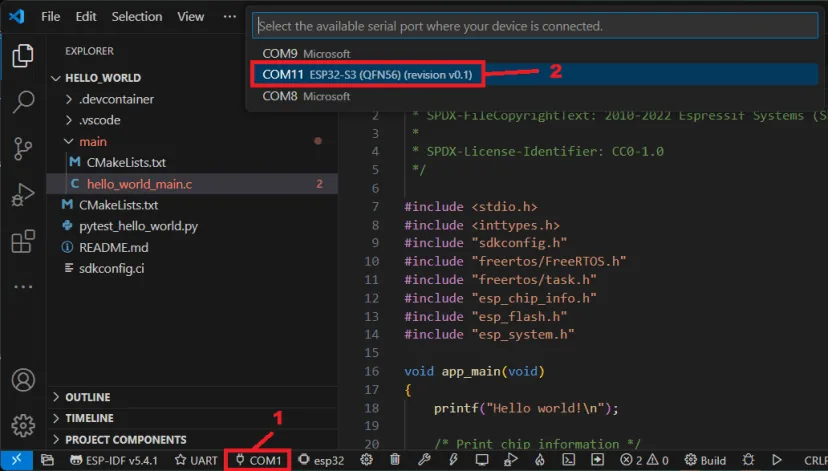Change the esp32 device target in status bar

[x=321, y=460]
